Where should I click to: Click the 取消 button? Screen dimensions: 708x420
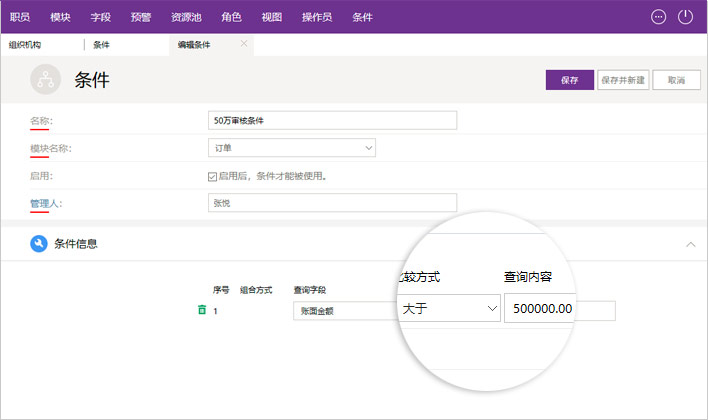click(676, 81)
